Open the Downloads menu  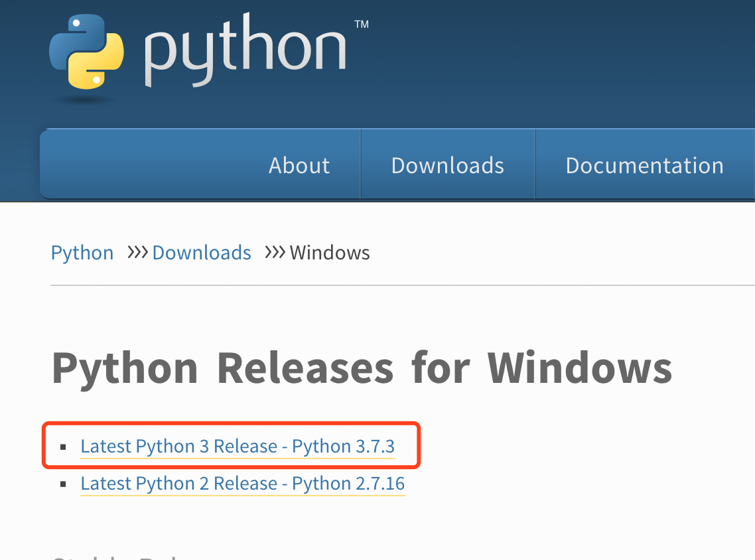pyautogui.click(x=448, y=165)
